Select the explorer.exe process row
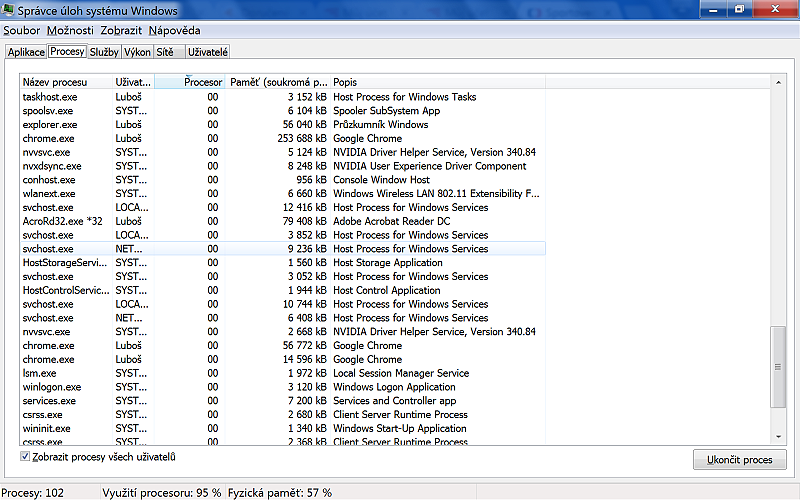 pos(49,125)
